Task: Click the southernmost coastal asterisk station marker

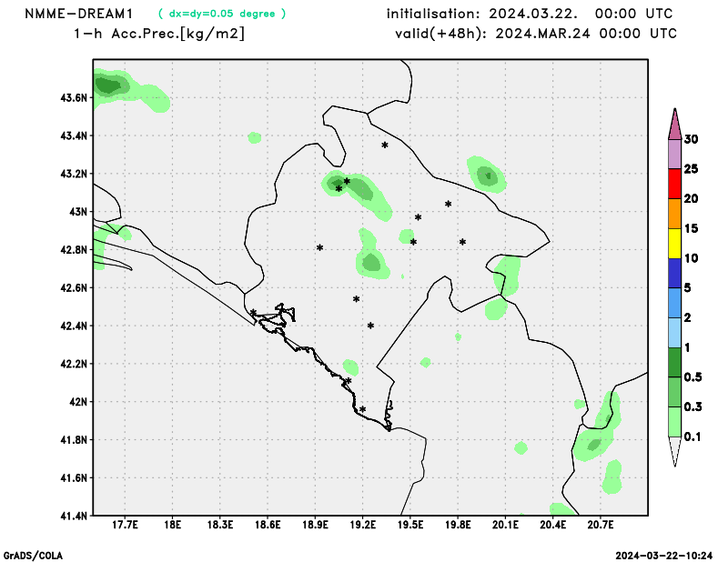Action: [x=362, y=409]
